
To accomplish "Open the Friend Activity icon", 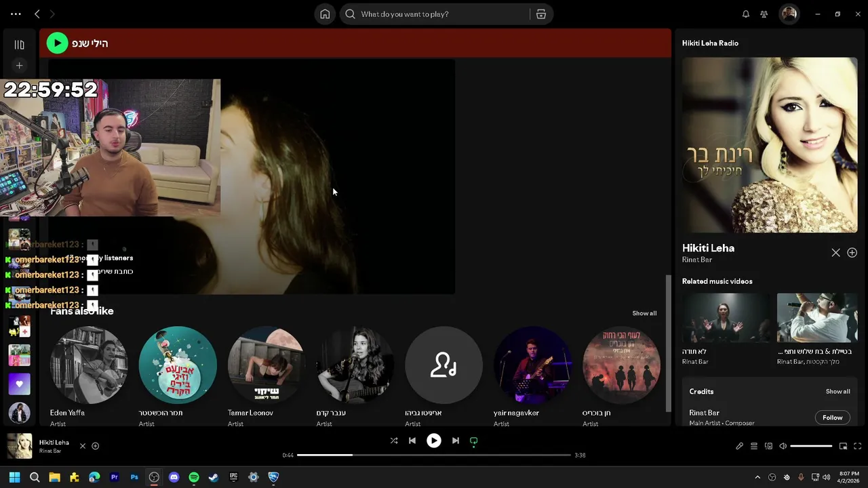I will pyautogui.click(x=764, y=14).
